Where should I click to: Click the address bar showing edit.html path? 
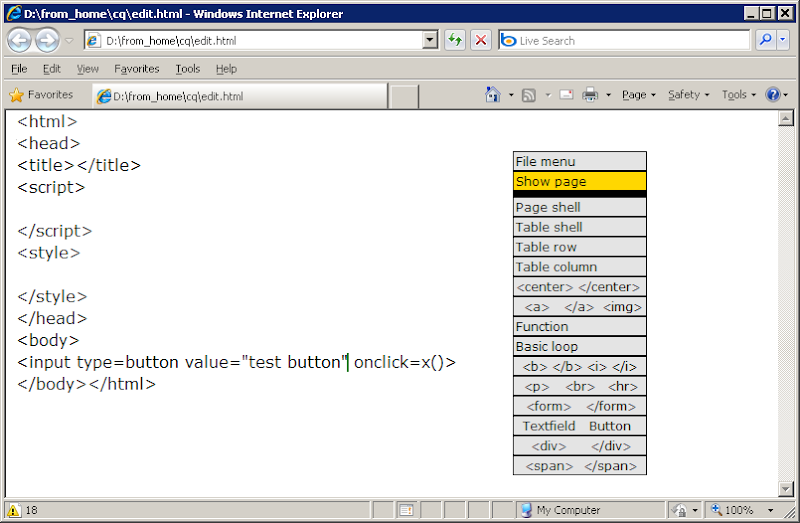coord(254,40)
